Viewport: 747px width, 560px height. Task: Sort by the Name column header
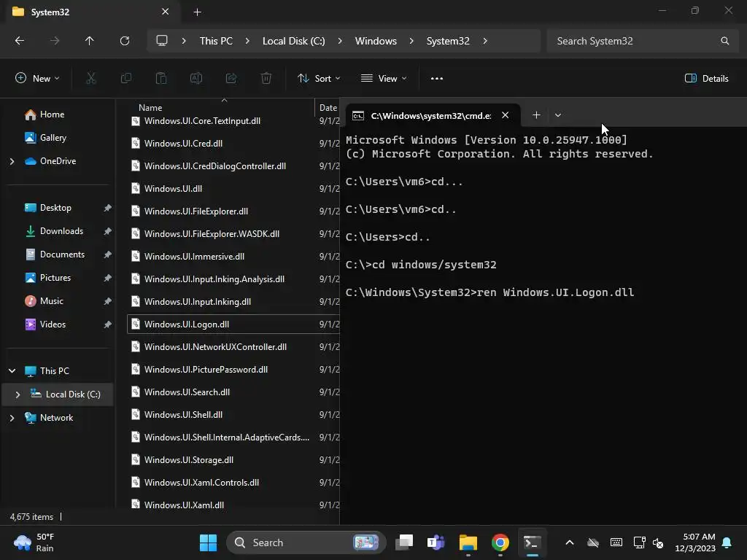coord(150,108)
